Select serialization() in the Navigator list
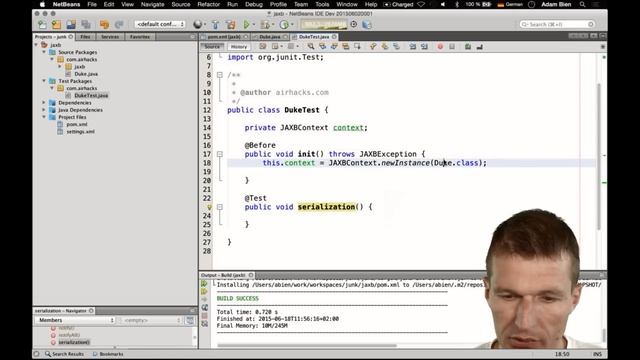 (73, 342)
